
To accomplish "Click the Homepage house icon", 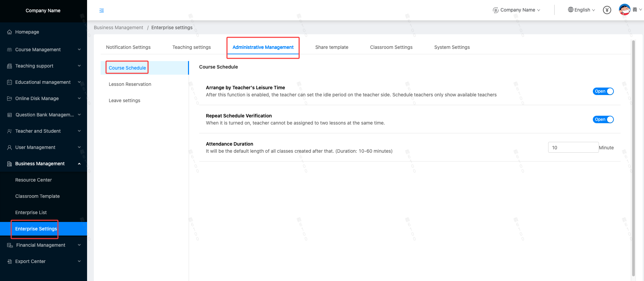I will 9,32.
